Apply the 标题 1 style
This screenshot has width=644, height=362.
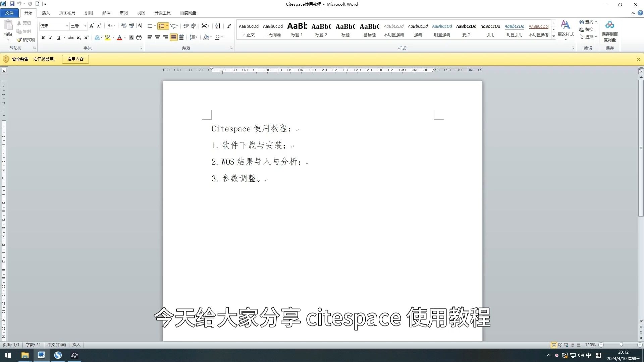[297, 29]
